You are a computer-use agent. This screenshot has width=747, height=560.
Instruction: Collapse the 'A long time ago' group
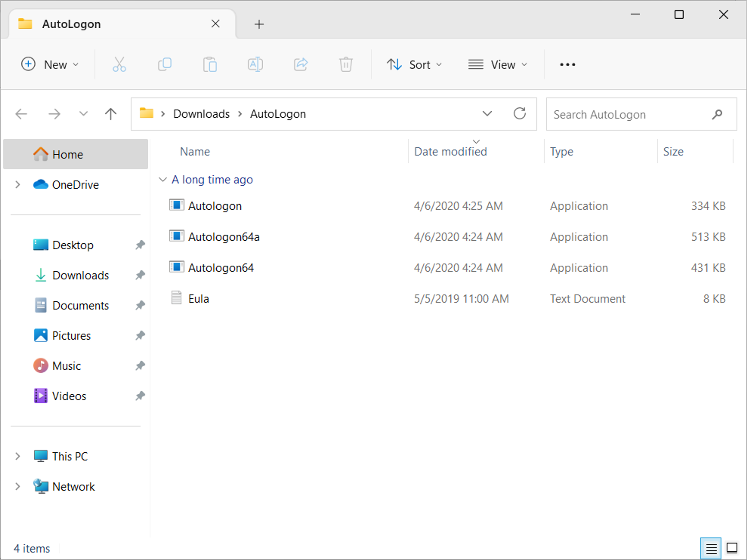click(x=163, y=179)
